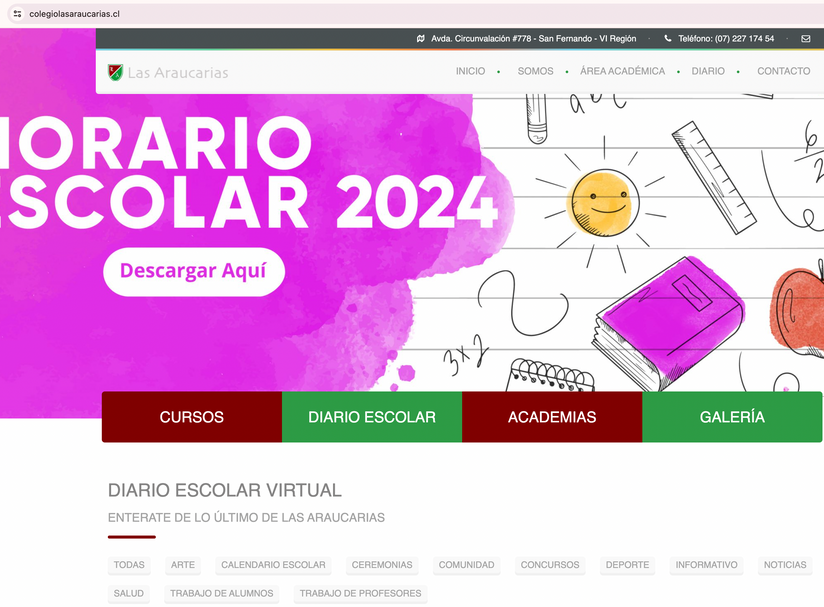The image size is (824, 607).
Task: Open the GALERÍA section tile
Action: (x=732, y=417)
